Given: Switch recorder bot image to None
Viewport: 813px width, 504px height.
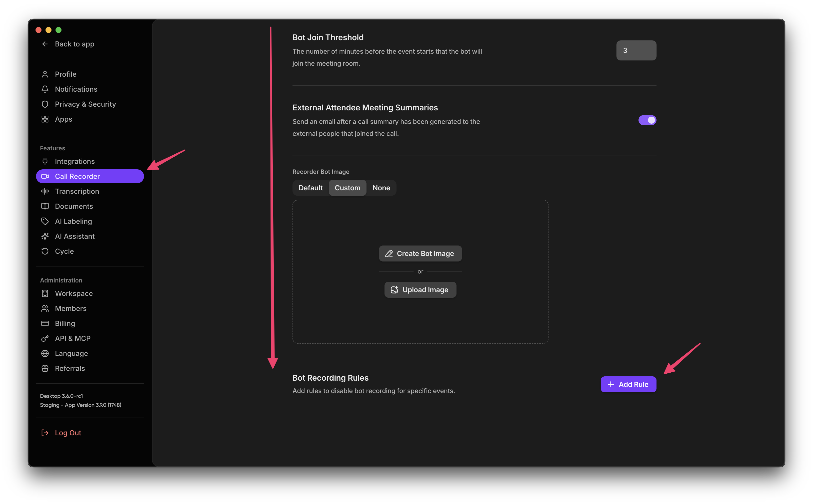Looking at the screenshot, I should [381, 188].
